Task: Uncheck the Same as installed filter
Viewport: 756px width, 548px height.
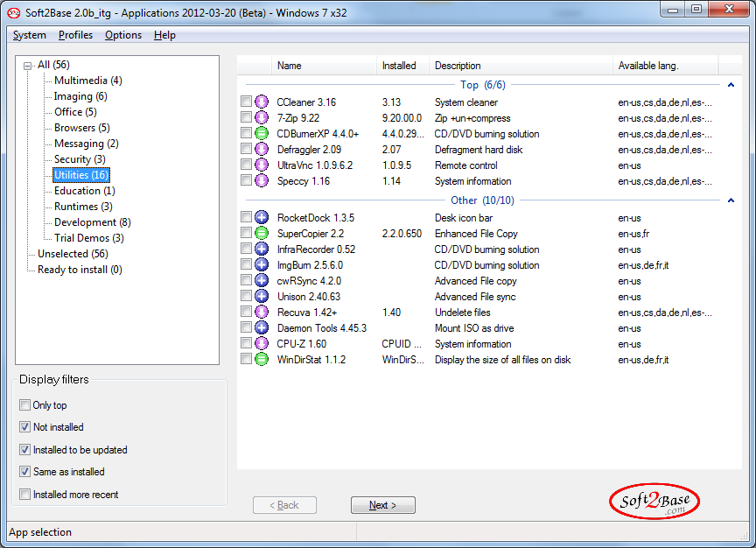Action: coord(24,471)
